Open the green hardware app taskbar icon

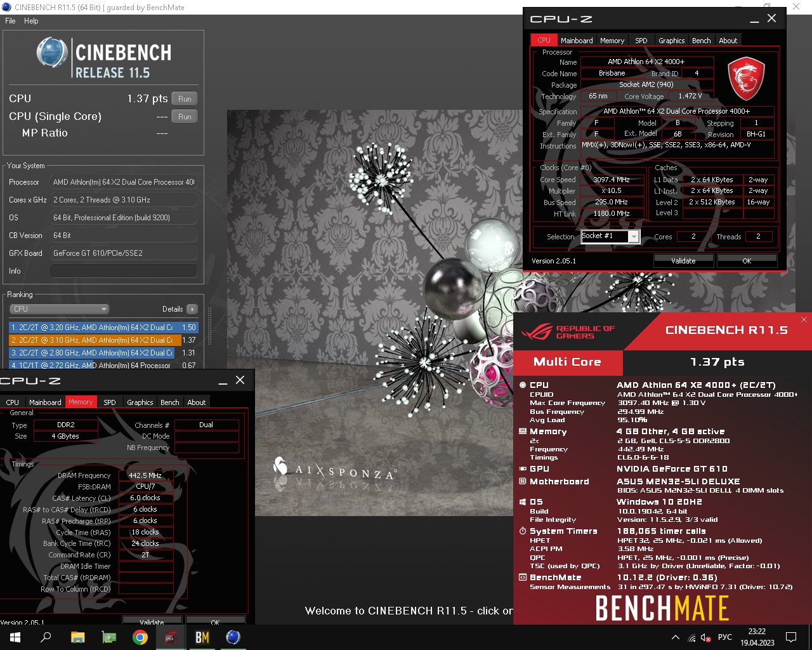pos(109,637)
